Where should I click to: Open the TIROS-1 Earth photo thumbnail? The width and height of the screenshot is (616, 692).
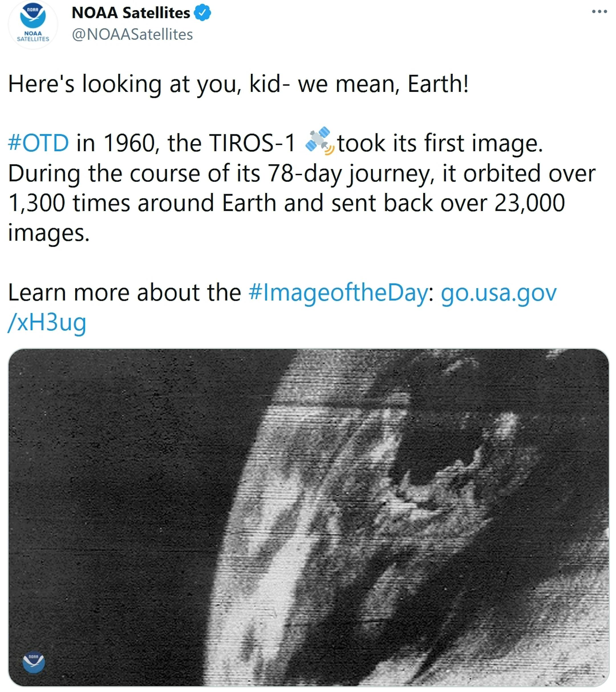309,517
